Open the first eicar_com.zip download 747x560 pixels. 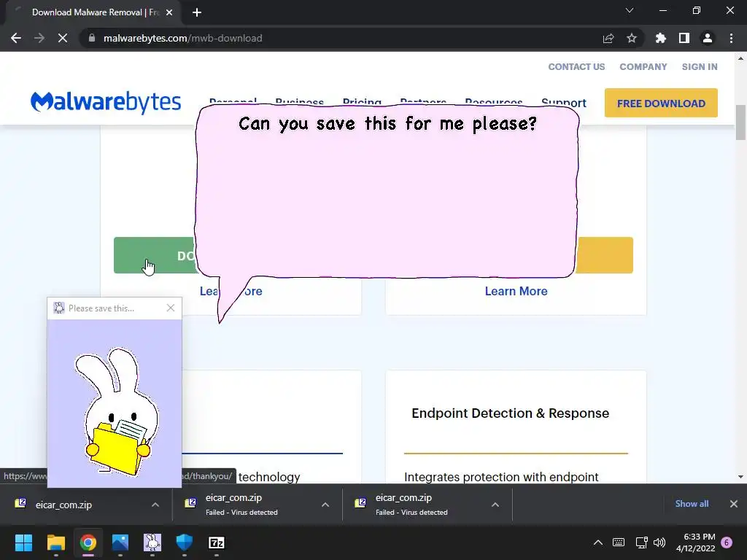[63, 505]
